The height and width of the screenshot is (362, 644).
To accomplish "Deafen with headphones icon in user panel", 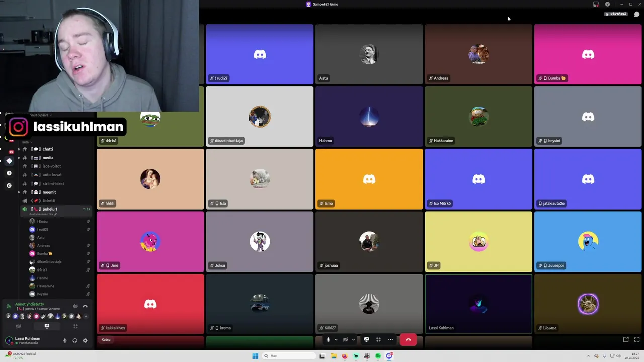I will point(75,340).
